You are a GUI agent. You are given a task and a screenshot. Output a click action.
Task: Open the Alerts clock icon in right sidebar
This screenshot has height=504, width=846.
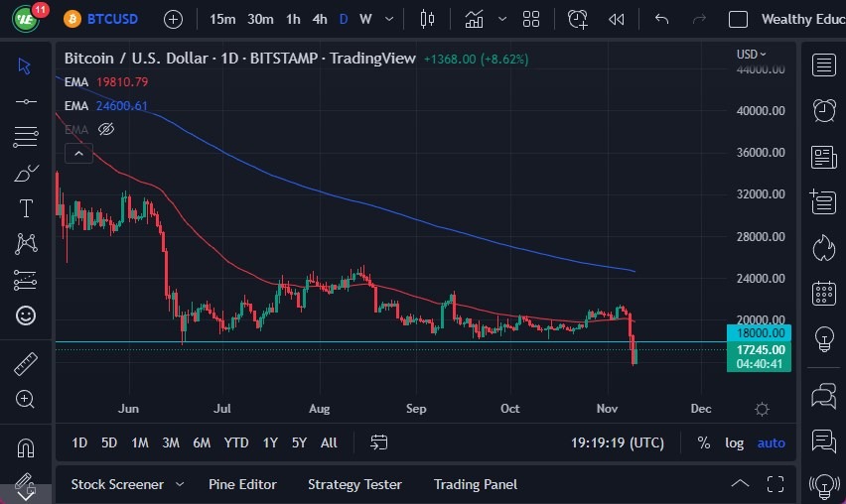823,109
